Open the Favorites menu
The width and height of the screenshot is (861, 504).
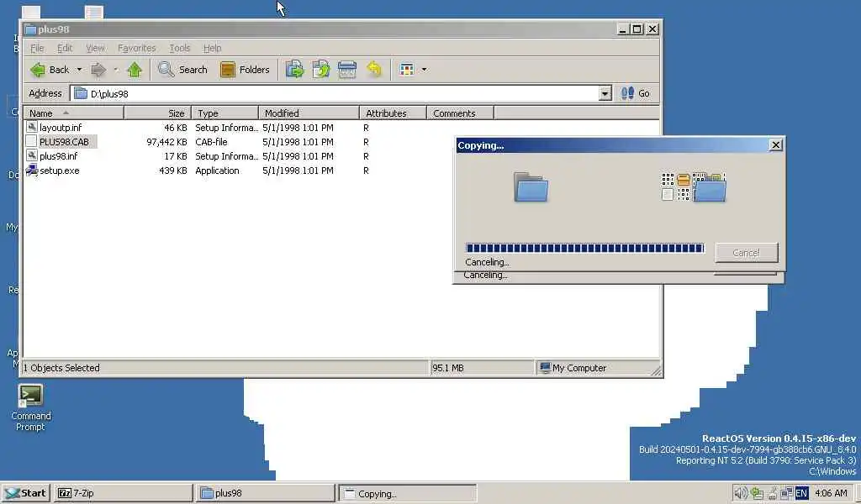(137, 48)
